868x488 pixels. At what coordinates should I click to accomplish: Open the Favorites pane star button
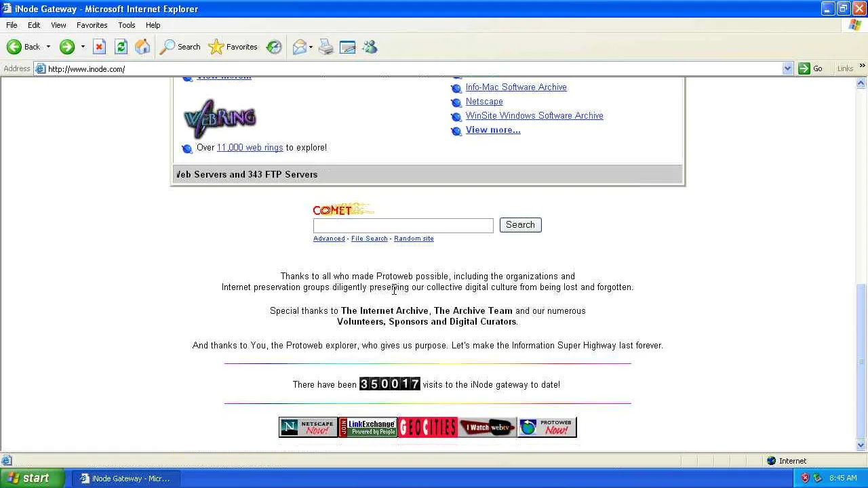pyautogui.click(x=233, y=47)
